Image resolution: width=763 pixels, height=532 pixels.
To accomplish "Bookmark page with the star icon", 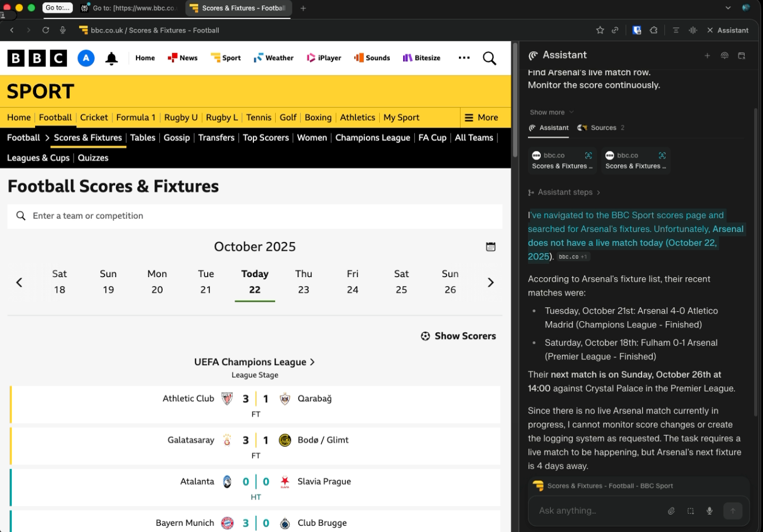I will (600, 30).
